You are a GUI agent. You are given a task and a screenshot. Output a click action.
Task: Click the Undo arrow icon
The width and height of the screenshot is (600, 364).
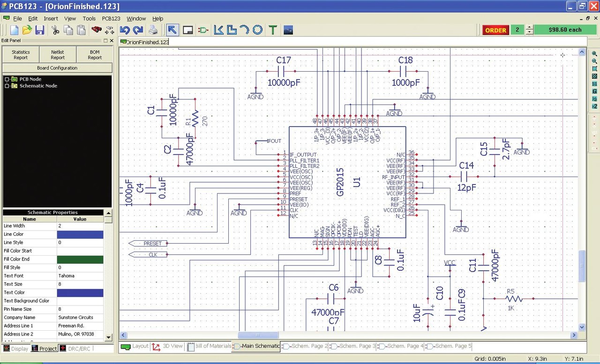click(125, 30)
